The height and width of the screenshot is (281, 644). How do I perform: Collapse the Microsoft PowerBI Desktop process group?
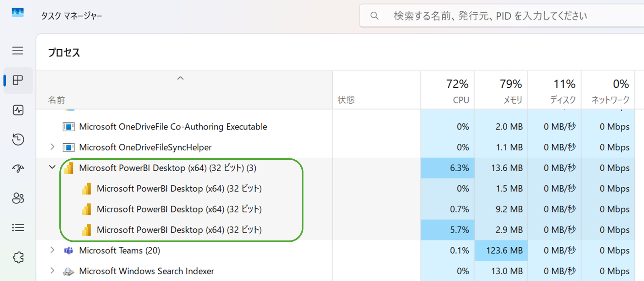(52, 168)
